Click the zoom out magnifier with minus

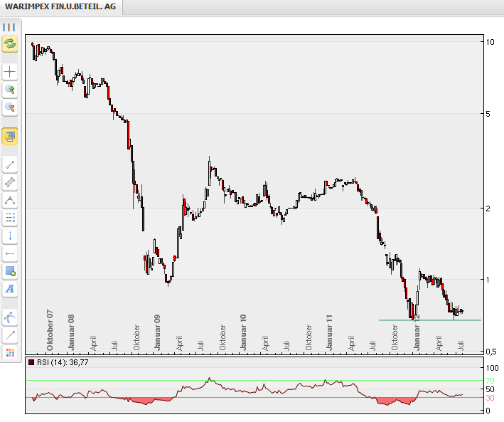click(x=10, y=107)
